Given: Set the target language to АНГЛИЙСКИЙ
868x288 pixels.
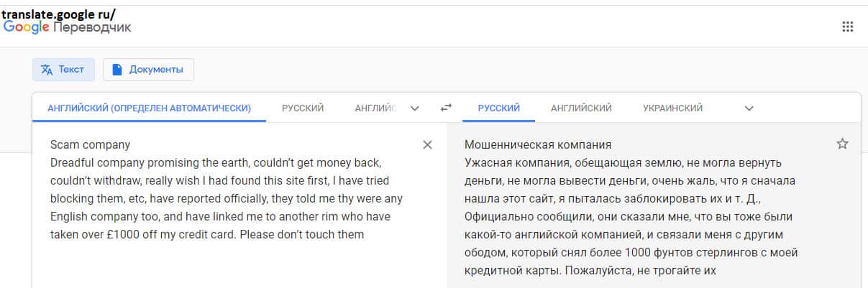Looking at the screenshot, I should tap(581, 108).
